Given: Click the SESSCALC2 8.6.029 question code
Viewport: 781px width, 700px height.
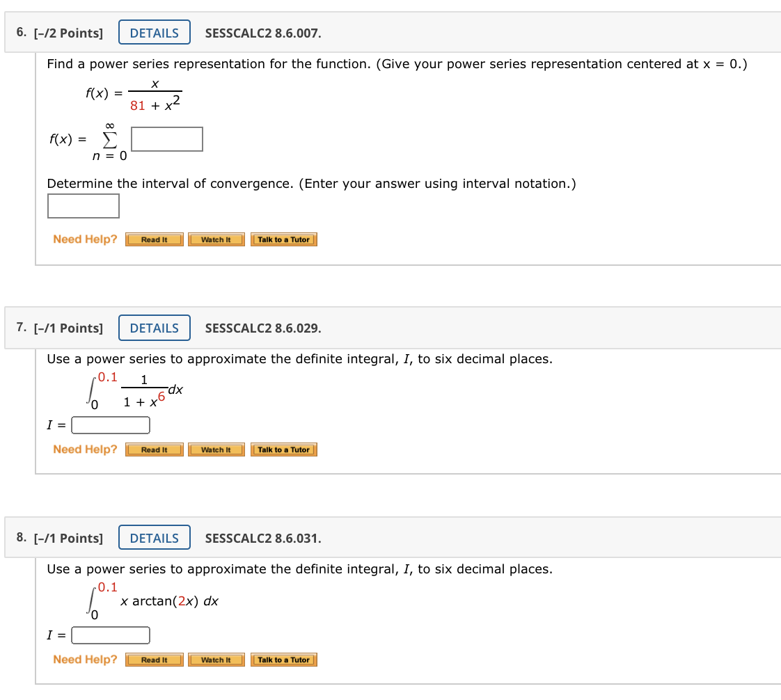Looking at the screenshot, I should pyautogui.click(x=263, y=328).
